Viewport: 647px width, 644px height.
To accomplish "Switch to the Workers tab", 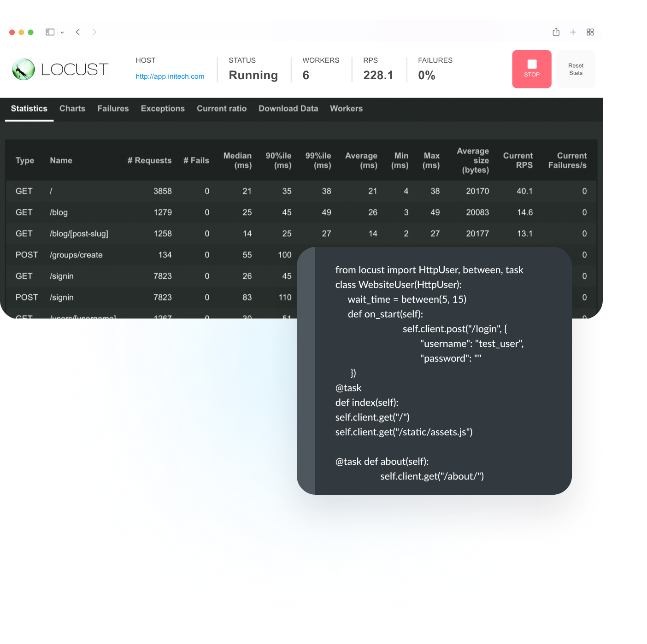I will click(346, 109).
